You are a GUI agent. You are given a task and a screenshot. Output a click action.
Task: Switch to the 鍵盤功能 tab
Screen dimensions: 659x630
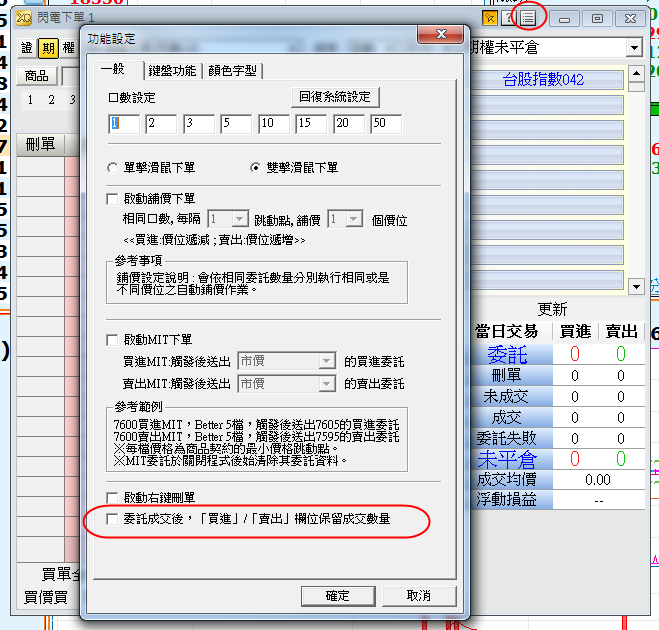point(172,71)
